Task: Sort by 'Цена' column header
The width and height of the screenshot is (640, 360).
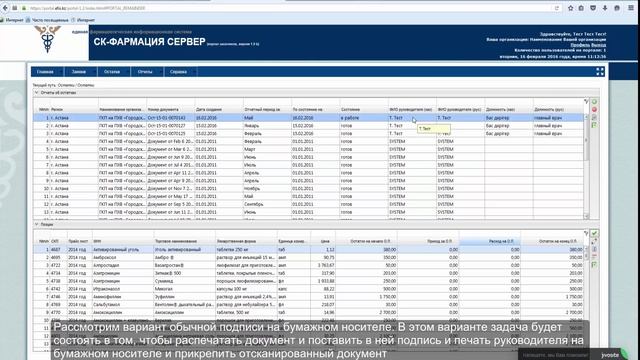Action: pos(323,241)
